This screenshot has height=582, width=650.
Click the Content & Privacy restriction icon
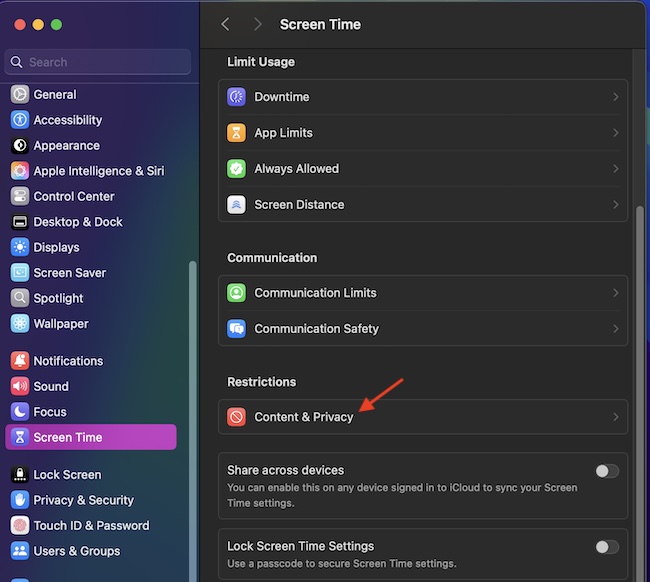click(236, 417)
